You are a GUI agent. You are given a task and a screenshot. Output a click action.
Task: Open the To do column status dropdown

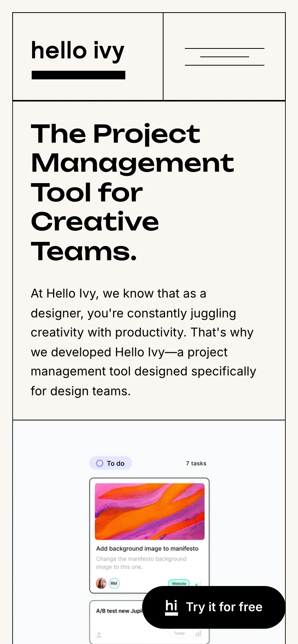pyautogui.click(x=110, y=463)
